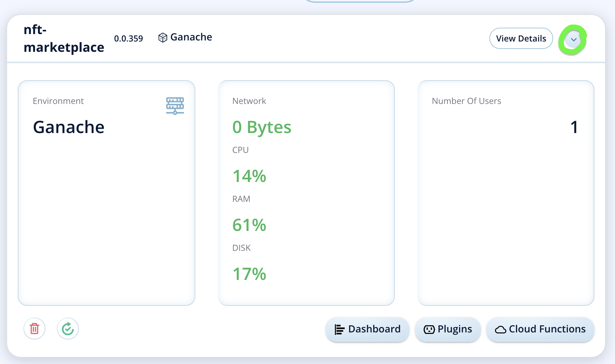The width and height of the screenshot is (615, 364).
Task: Click the Environment label
Action: pyautogui.click(x=58, y=101)
